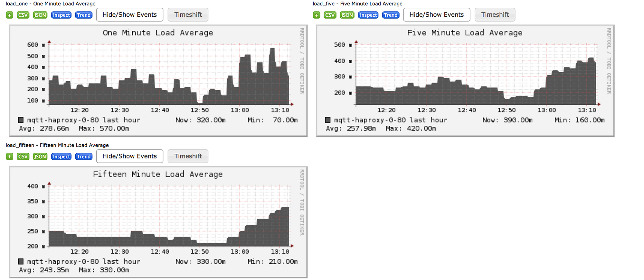The width and height of the screenshot is (644, 280).
Task: Open JSON export for load_one graph
Action: tap(40, 15)
